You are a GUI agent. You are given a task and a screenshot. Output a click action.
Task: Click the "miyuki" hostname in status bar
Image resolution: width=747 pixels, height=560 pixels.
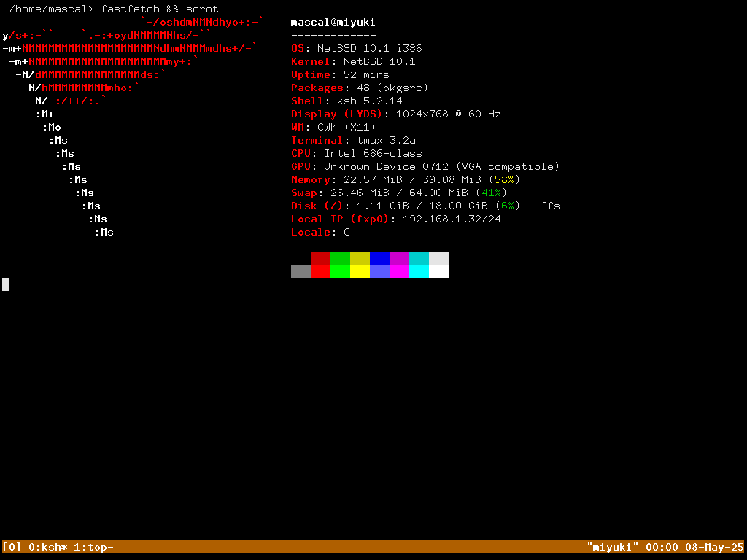tap(612, 547)
